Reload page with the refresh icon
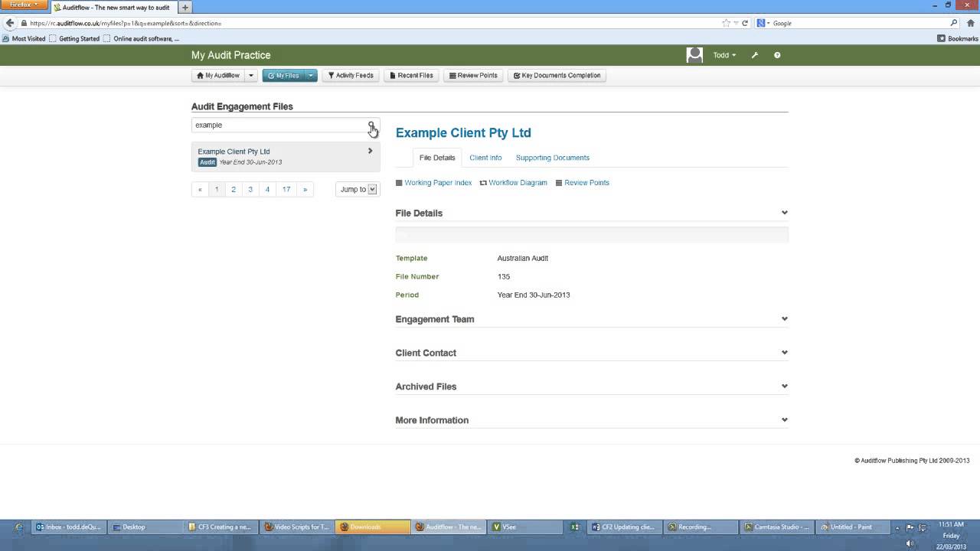Image resolution: width=980 pixels, height=551 pixels. click(745, 23)
